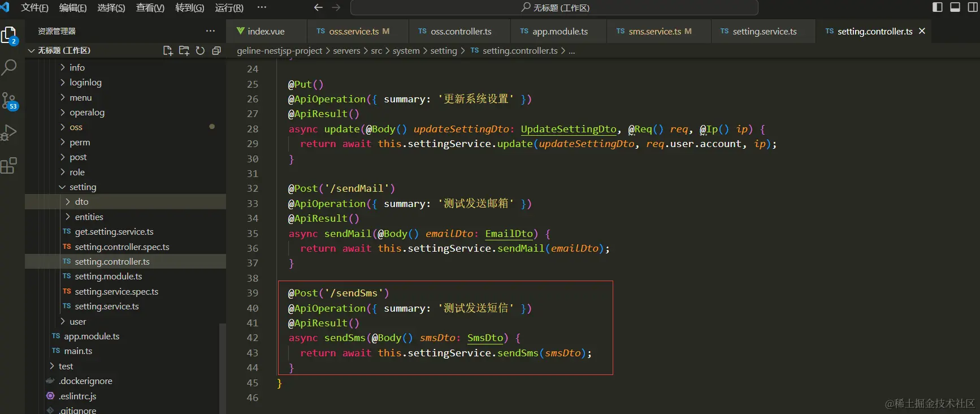Image resolution: width=980 pixels, height=414 pixels.
Task: Open the Explorer view in activity bar
Action: [x=10, y=36]
